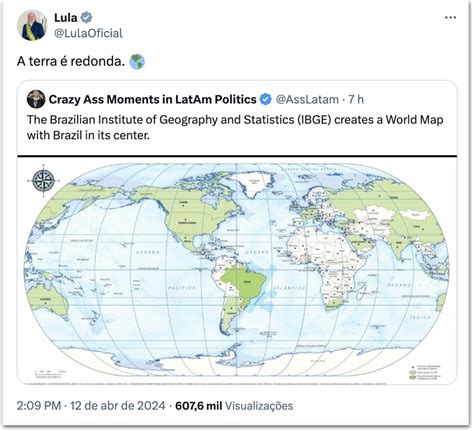Screen dimensions: 474x431
Task: Open the world map image thumbnail
Action: point(237,270)
